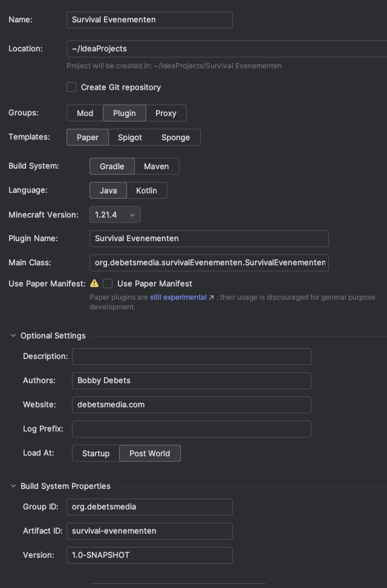Switch to the Proxy group
Screen dimensions: 387x588
[x=166, y=113]
